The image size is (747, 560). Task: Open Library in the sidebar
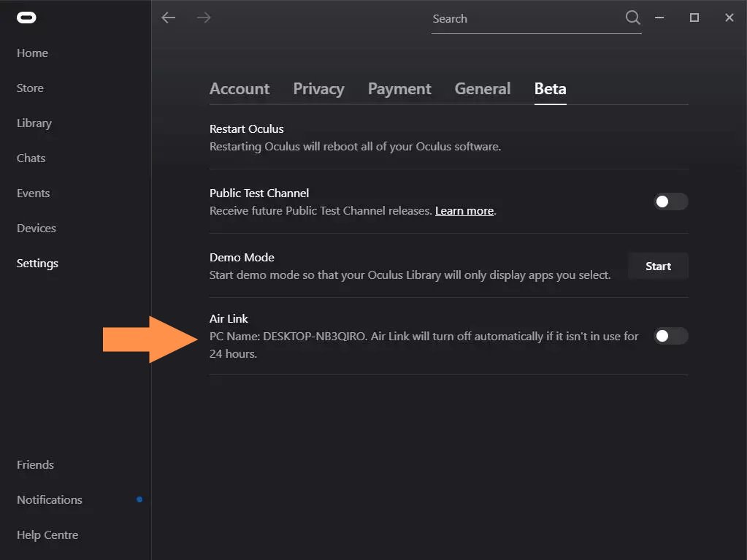[x=34, y=123]
